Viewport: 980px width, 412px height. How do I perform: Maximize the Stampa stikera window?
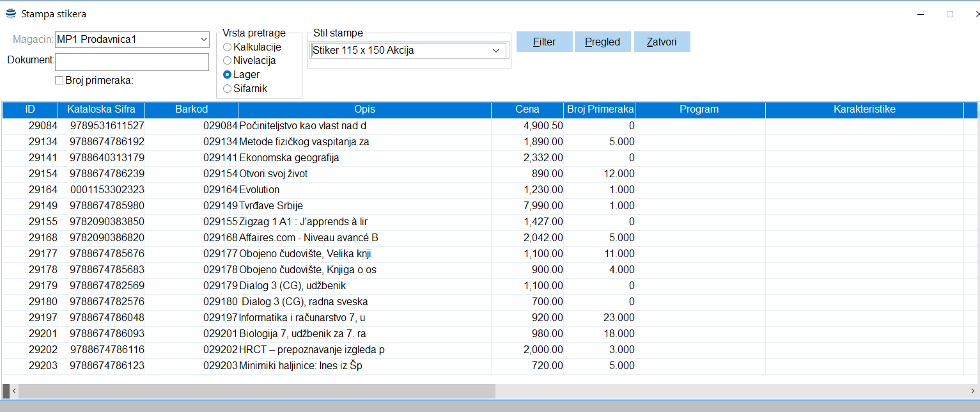(x=949, y=13)
